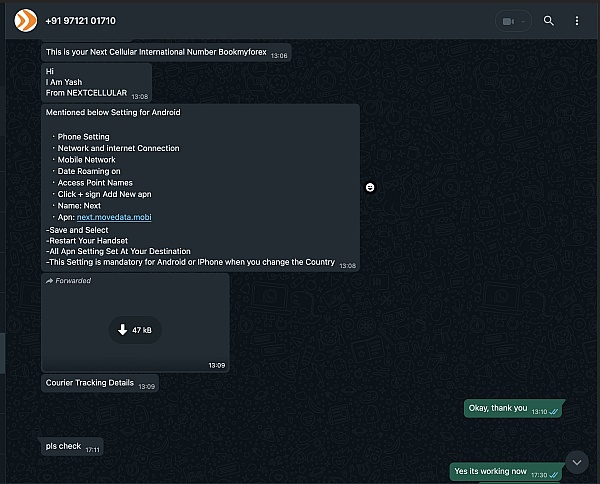Select the 'pls check' message
Image resolution: width=600 pixels, height=484 pixels.
[72, 447]
